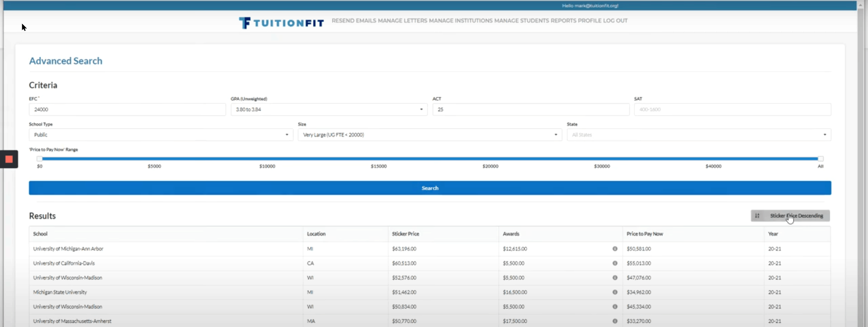Click the $10000 slider label

267,166
